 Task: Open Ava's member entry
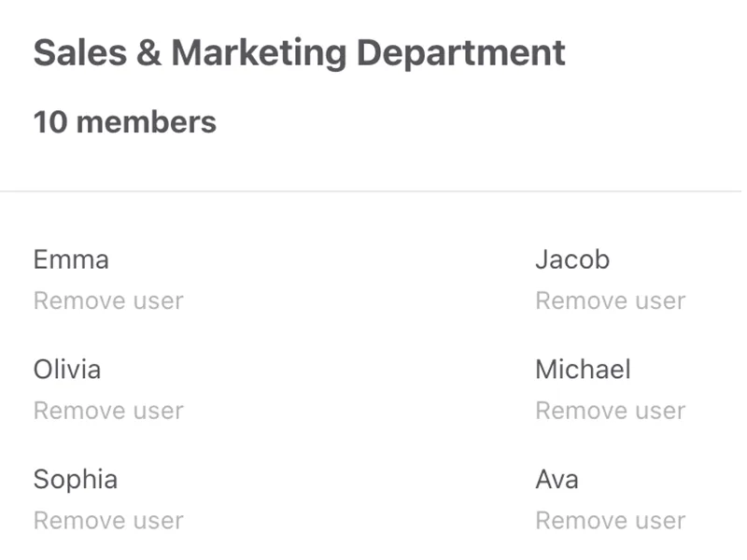557,479
